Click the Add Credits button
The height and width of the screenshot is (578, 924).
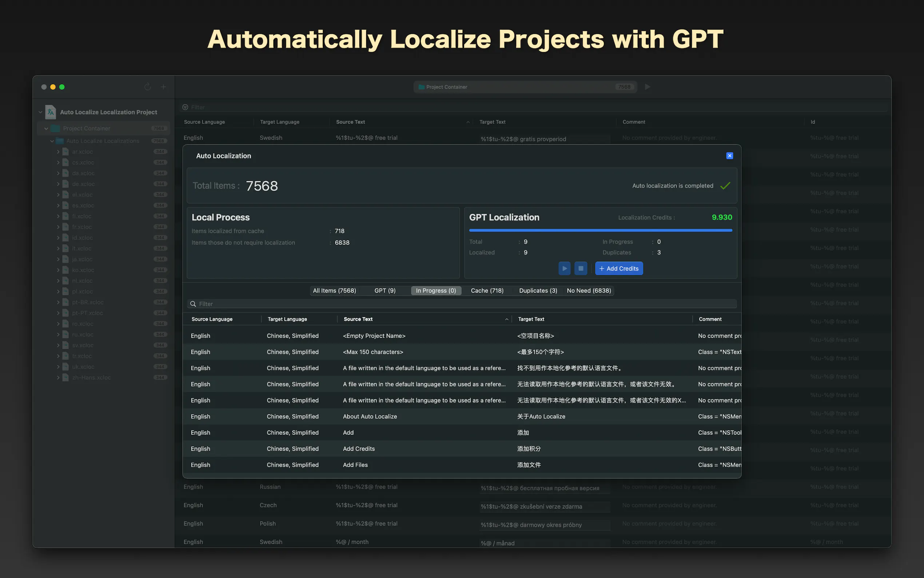[619, 268]
